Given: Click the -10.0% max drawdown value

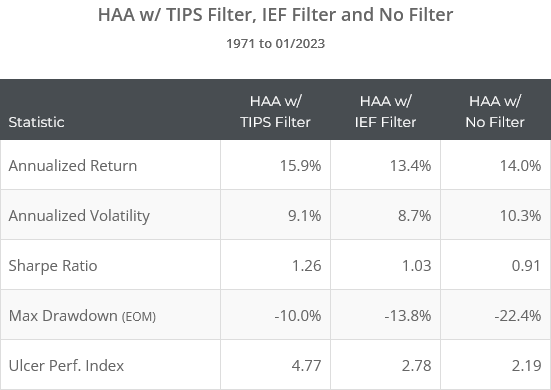Looking at the screenshot, I should [x=298, y=316].
